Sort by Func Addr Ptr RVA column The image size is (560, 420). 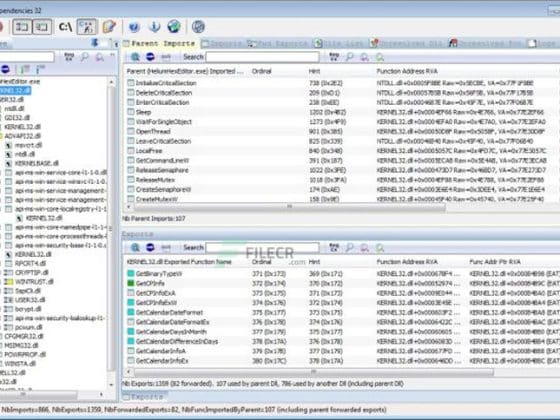click(495, 262)
